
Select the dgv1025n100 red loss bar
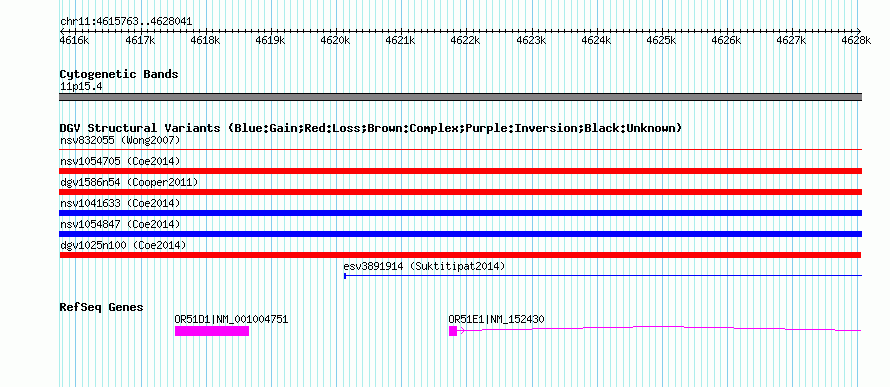pyautogui.click(x=460, y=255)
